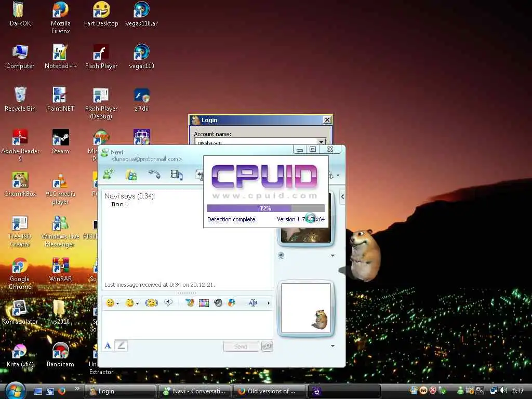The image size is (532, 399).
Task: Select the Navi - Conversation taskbar button
Action: 194,391
